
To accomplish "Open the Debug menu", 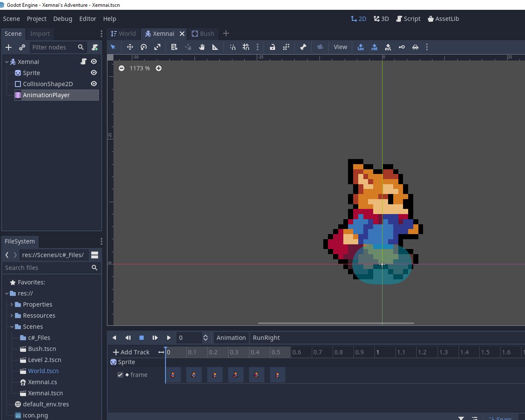I will [x=63, y=19].
